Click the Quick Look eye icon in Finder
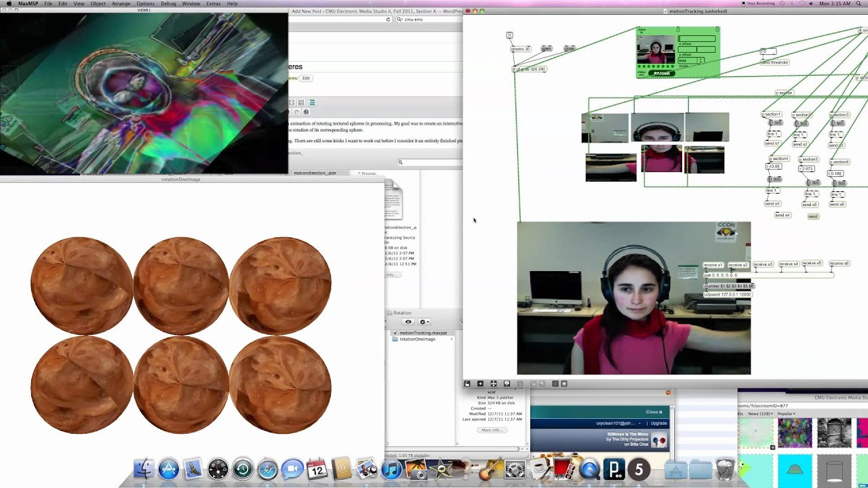This screenshot has height=488, width=868. point(408,322)
